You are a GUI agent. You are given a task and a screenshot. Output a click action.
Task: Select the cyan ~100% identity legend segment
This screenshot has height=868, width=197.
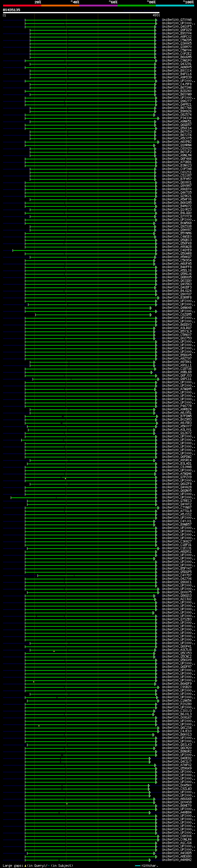click(175, 6)
